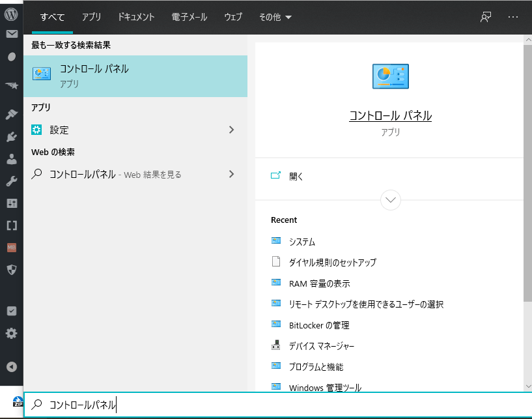Click the icon next to システム
532x419 pixels.
coord(276,240)
